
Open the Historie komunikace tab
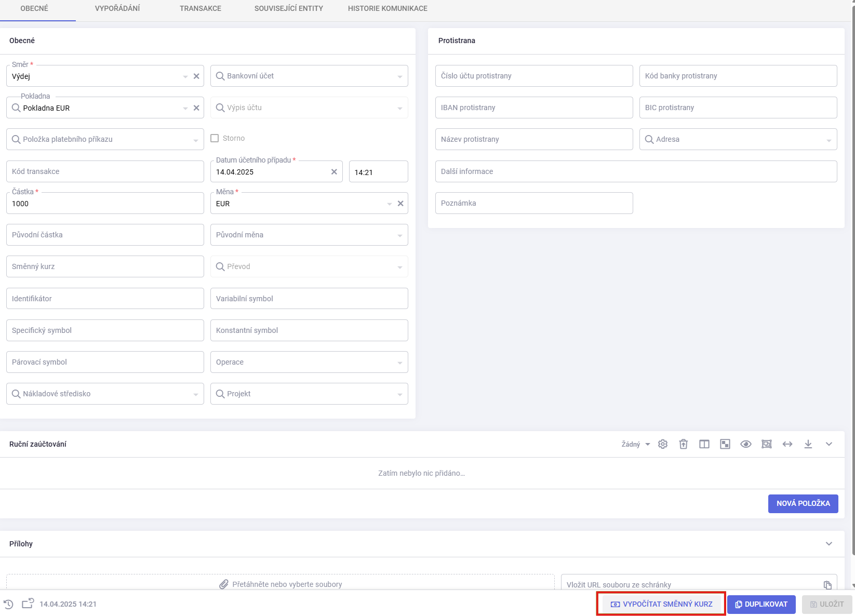[388, 8]
